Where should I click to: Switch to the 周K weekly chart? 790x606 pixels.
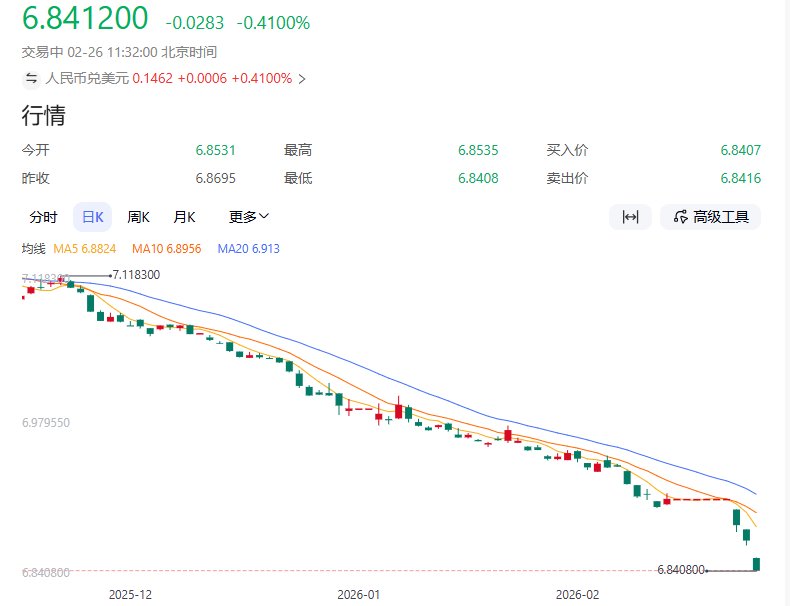point(138,217)
